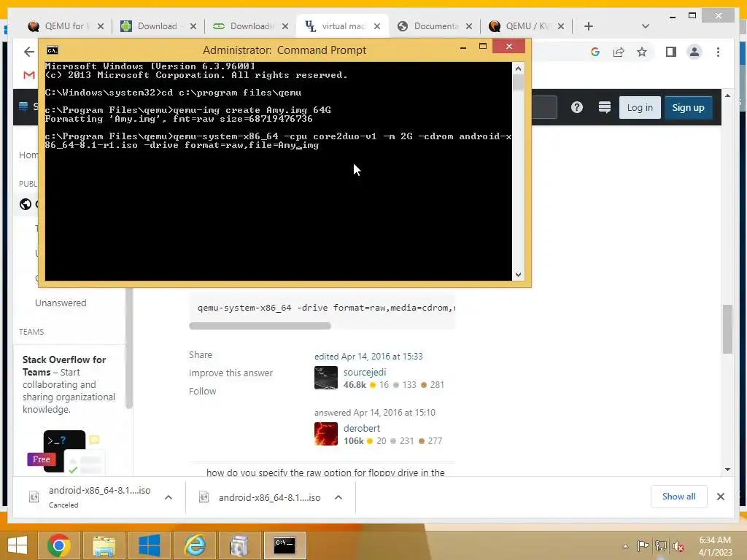
Task: Open Chrome profile avatar
Action: tap(694, 52)
